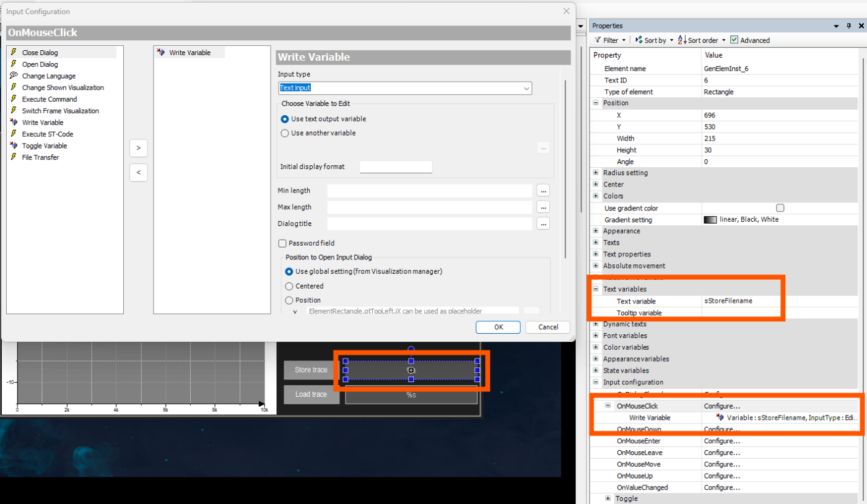
Task: Click the Max length input field
Action: 430,207
